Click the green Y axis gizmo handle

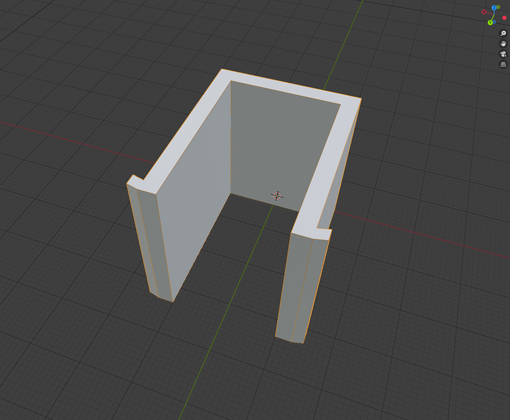[x=490, y=23]
